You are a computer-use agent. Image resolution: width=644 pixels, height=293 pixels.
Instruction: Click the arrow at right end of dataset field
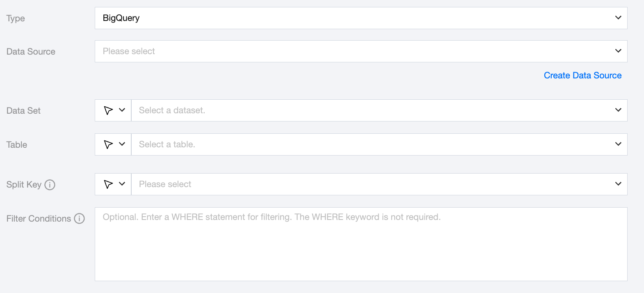tap(618, 110)
